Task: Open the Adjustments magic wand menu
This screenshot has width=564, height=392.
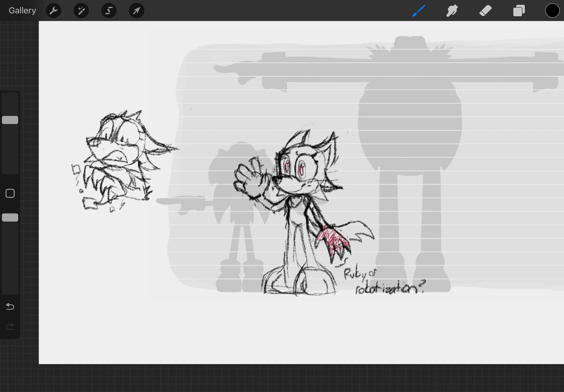Action: 81,10
